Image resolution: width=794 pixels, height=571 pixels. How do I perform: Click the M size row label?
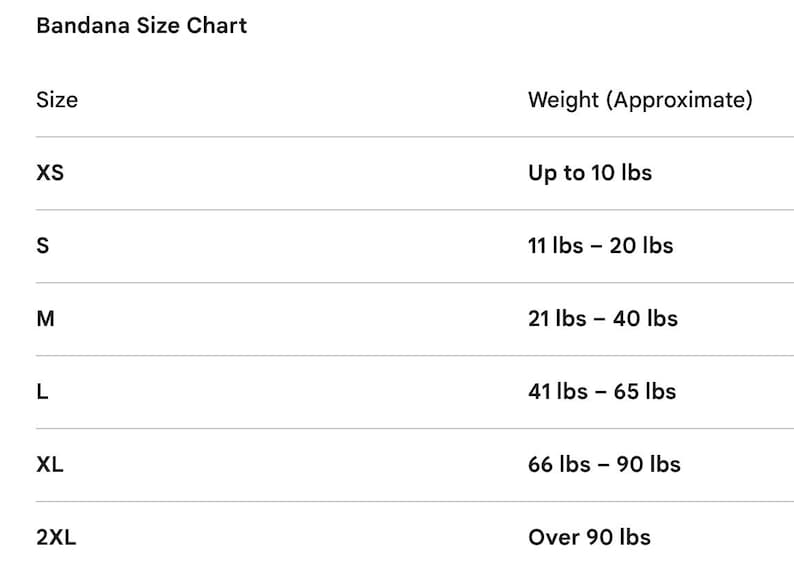[x=46, y=318]
